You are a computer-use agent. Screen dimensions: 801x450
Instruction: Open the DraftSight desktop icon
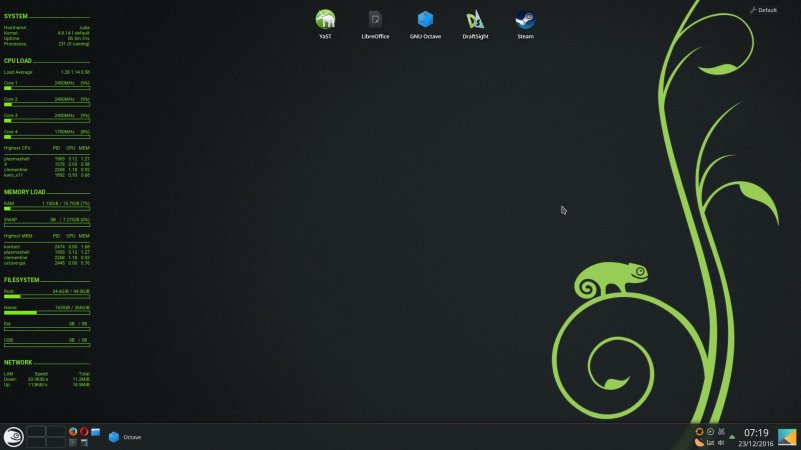tap(475, 24)
